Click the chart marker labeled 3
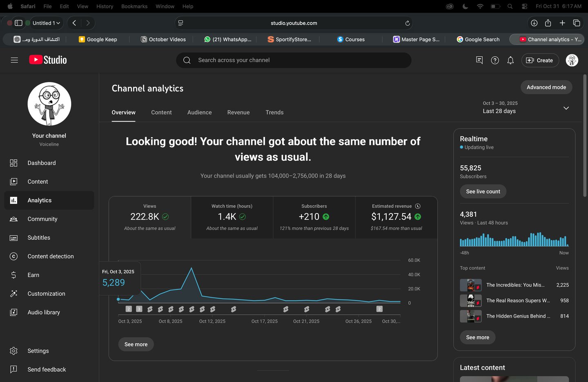The image size is (588, 382). click(x=139, y=309)
